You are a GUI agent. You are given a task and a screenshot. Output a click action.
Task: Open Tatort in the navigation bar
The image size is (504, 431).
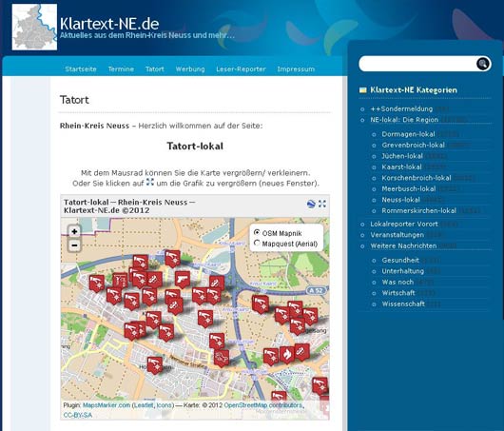[x=155, y=69]
